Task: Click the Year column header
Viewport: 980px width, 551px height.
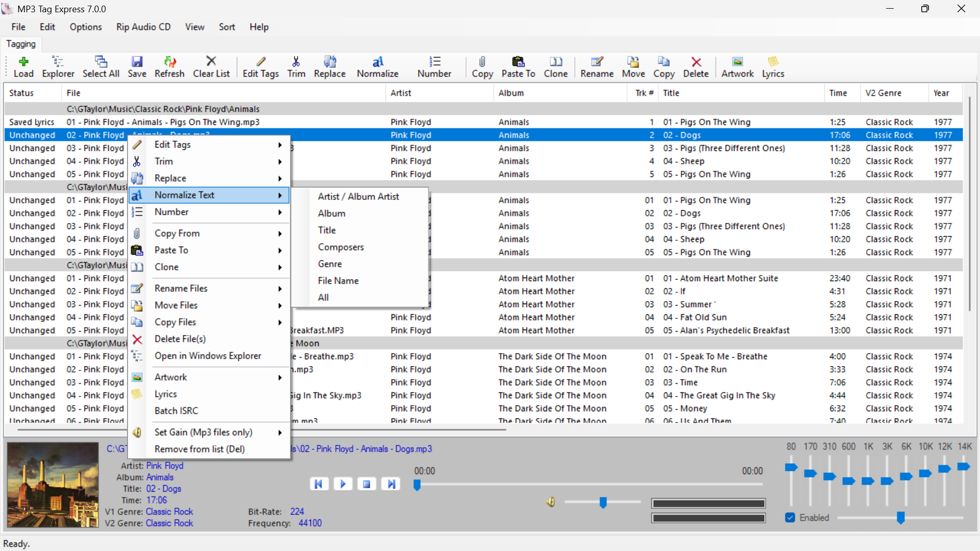Action: click(x=945, y=93)
